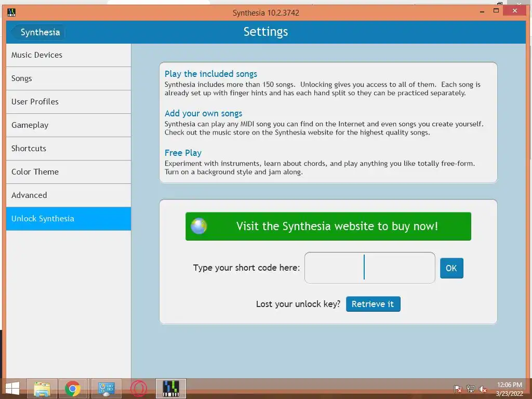Viewport: 532px width, 399px height.
Task: Click 'Lost your unlock key?' text
Action: (x=298, y=304)
